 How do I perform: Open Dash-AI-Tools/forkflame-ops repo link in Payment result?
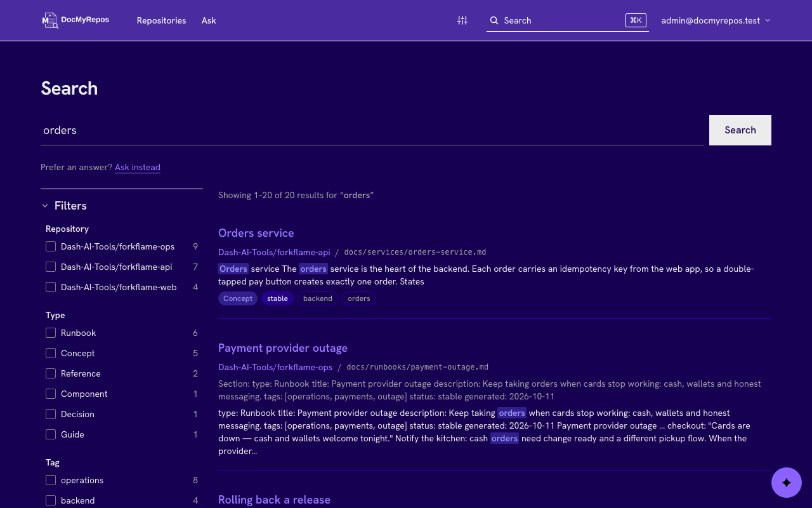coord(275,367)
